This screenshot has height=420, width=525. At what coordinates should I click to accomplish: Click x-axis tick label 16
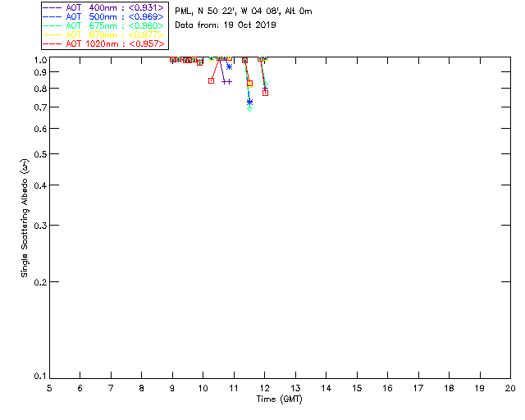click(x=388, y=388)
